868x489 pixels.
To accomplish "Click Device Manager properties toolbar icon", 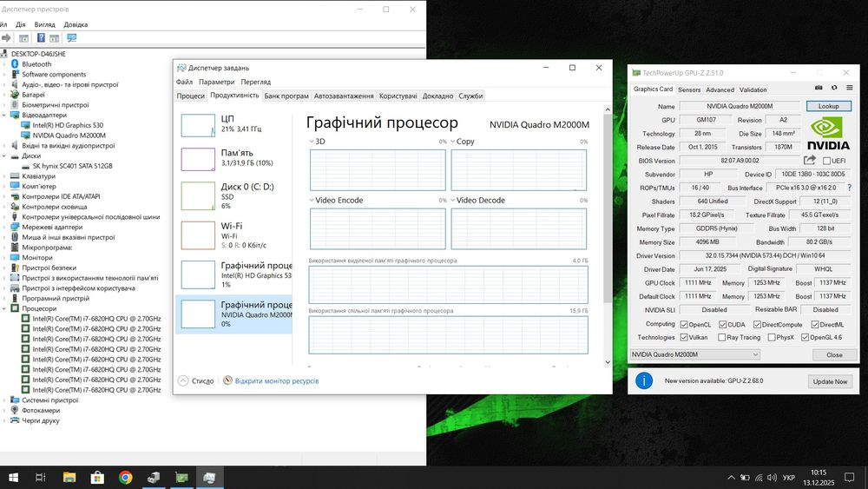I will pos(23,38).
